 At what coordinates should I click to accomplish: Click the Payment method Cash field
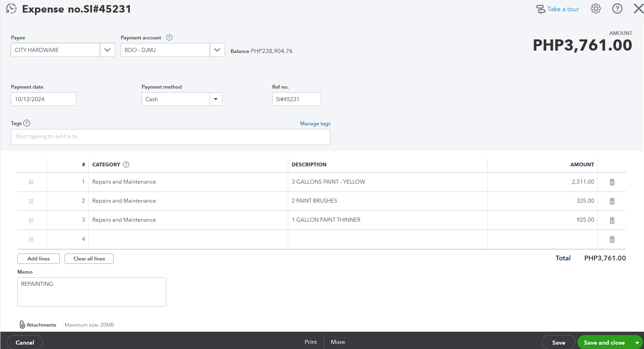pos(176,99)
